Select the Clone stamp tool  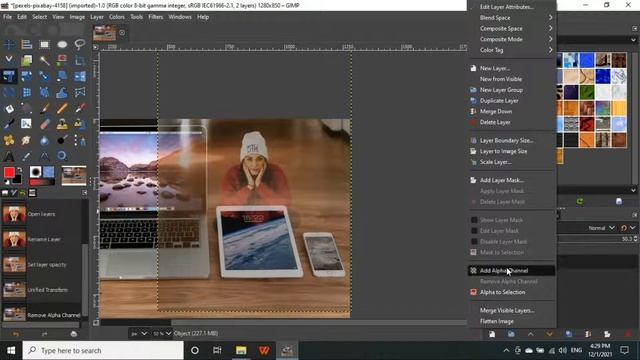[62, 124]
